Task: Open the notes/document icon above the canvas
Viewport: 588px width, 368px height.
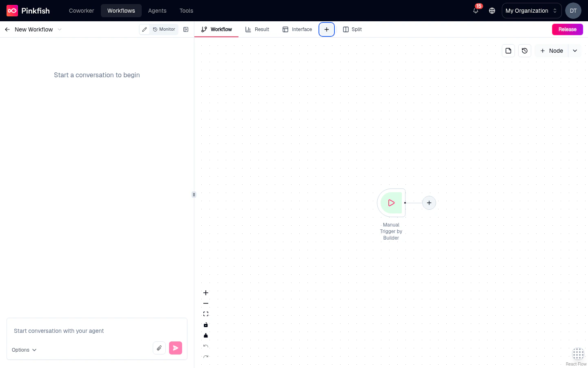Action: point(508,51)
